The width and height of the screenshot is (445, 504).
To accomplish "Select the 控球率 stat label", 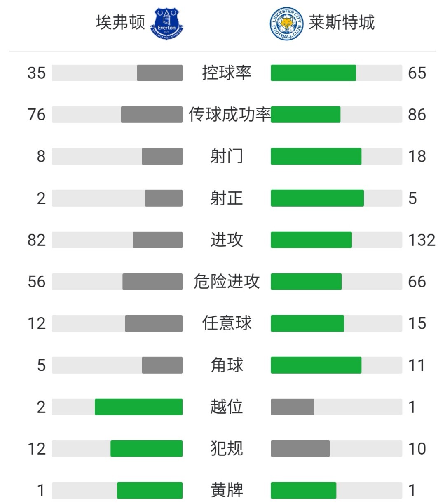I will tap(227, 73).
